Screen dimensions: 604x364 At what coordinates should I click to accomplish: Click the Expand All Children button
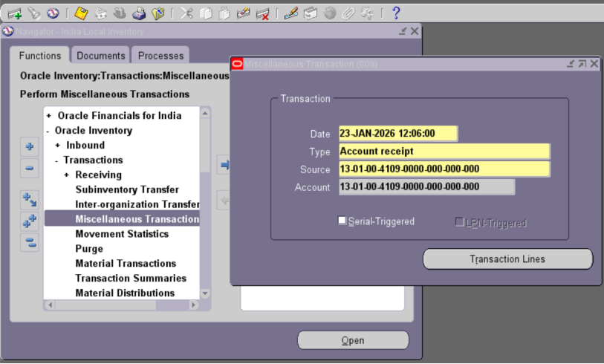click(30, 200)
